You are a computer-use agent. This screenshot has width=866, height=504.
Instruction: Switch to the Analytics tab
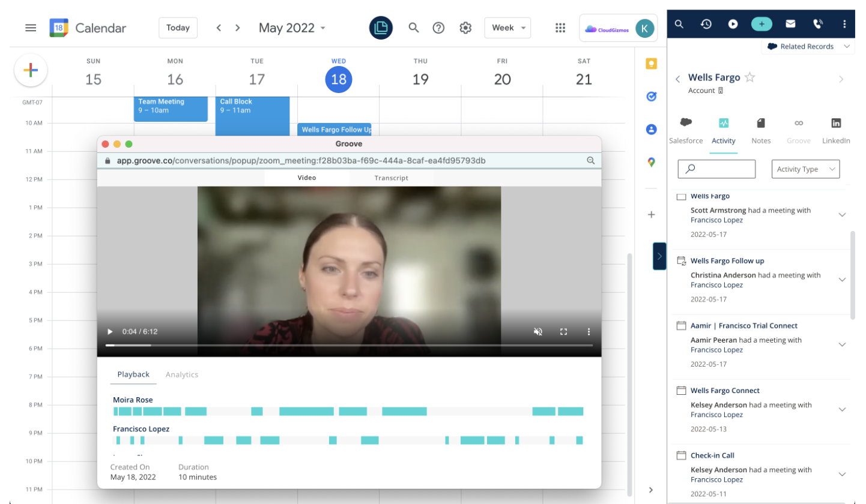(182, 374)
